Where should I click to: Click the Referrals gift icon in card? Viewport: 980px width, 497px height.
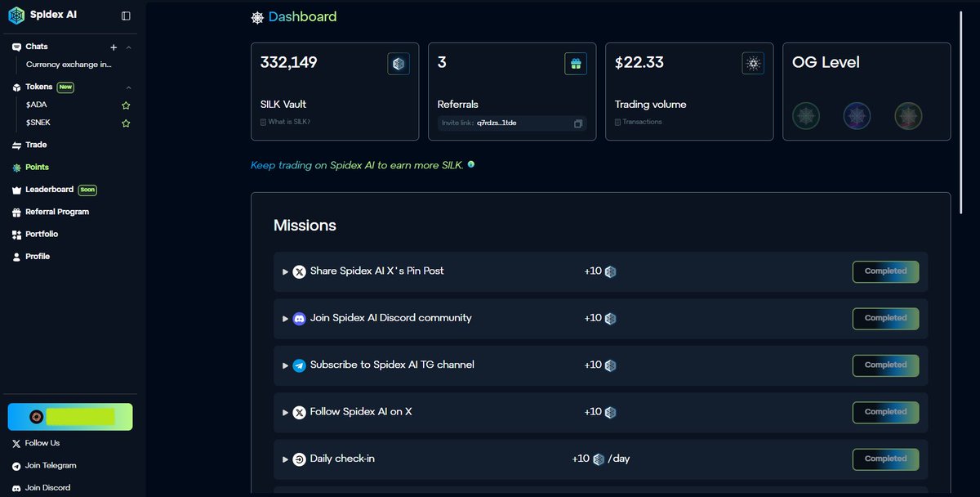tap(576, 64)
